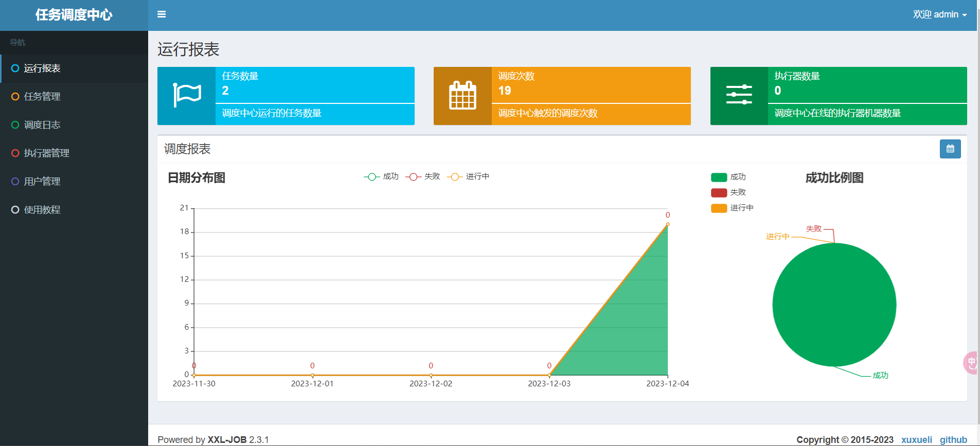Toggle green 成功 swatch in pie legend
The height and width of the screenshot is (446, 980).
(719, 177)
